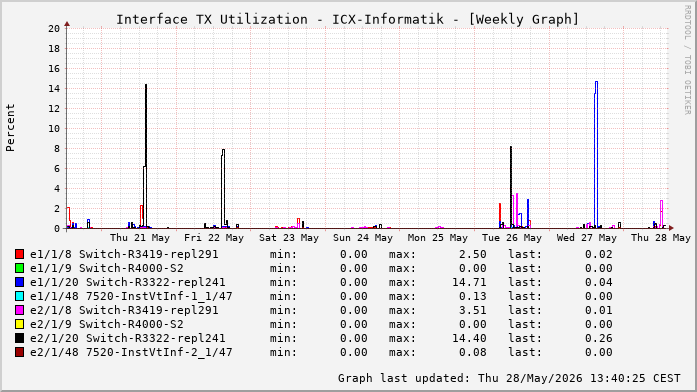Click the 8 tick on the y-axis
Image resolution: width=697 pixels, height=392 pixels.
click(x=57, y=149)
